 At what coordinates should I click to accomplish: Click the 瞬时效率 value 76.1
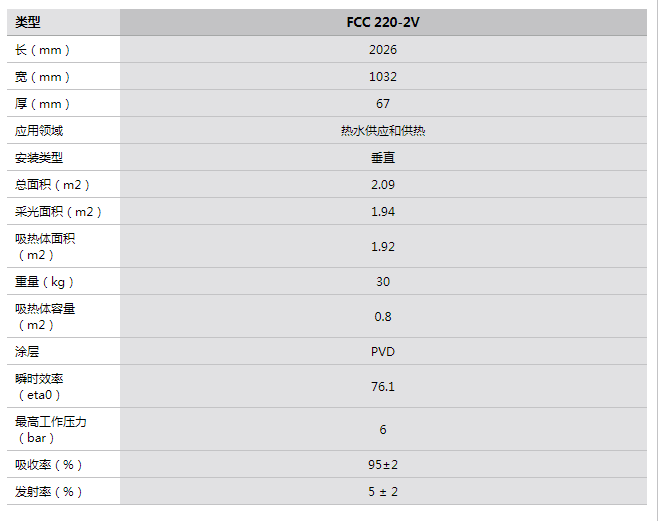point(382,387)
